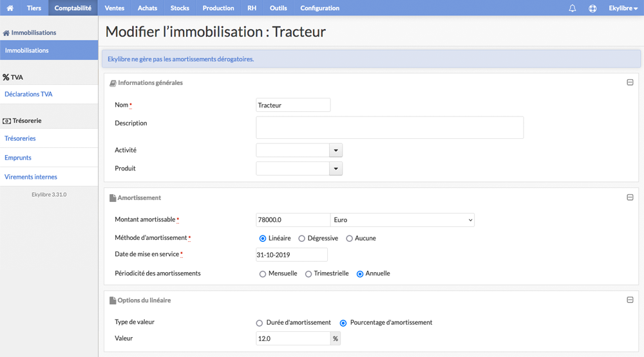This screenshot has width=644, height=357.
Task: Open the Outils menu
Action: (x=278, y=8)
